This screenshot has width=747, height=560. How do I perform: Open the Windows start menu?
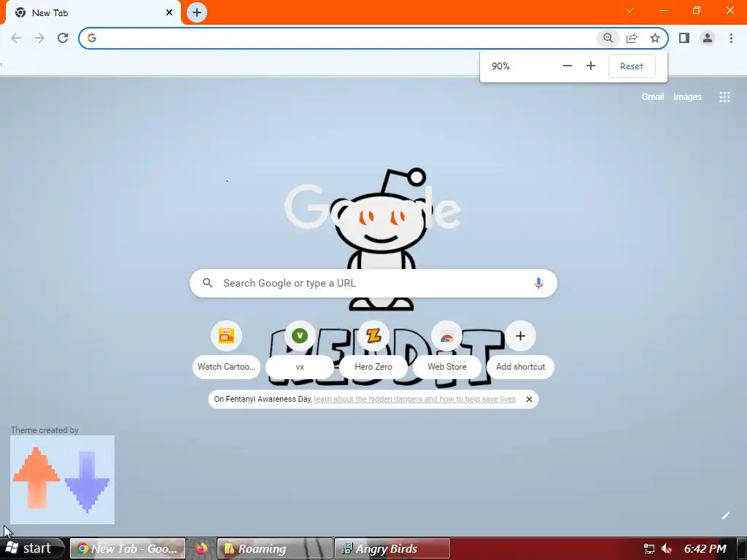coord(31,548)
